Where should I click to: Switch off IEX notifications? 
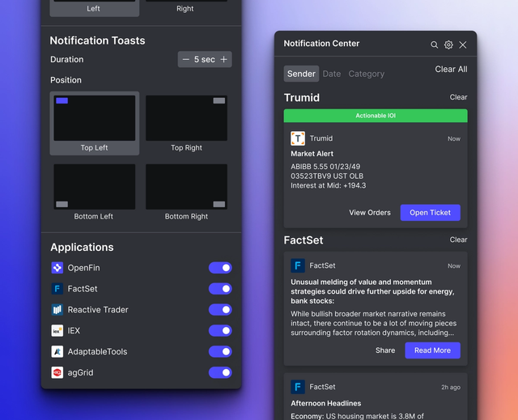220,330
